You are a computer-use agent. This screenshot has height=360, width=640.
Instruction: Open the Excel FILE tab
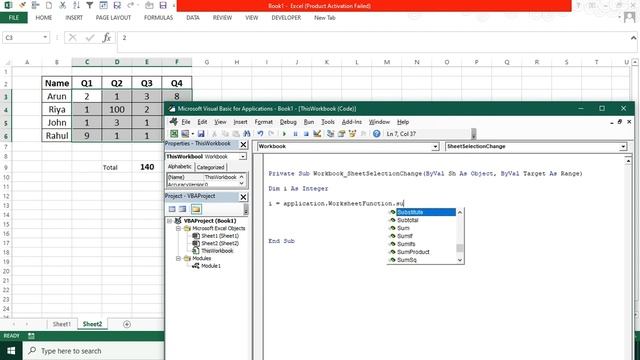tap(14, 18)
